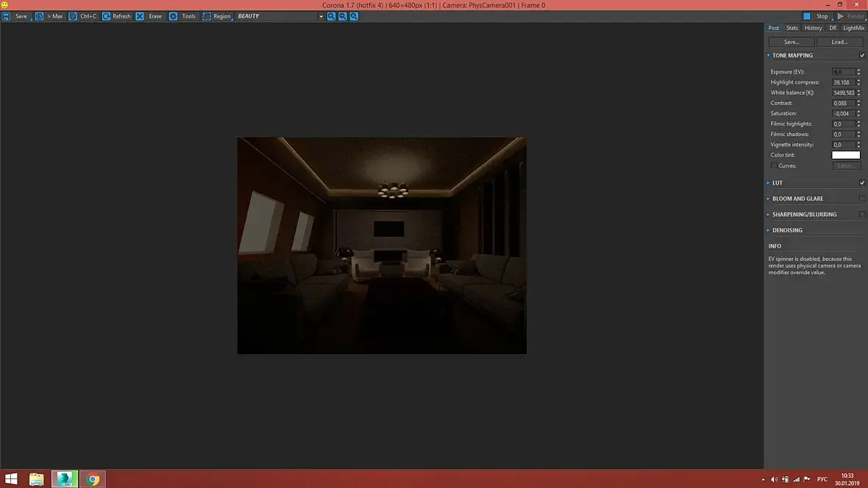Click the Filmic highlights spinner arrows
The image size is (868, 488).
pos(858,124)
